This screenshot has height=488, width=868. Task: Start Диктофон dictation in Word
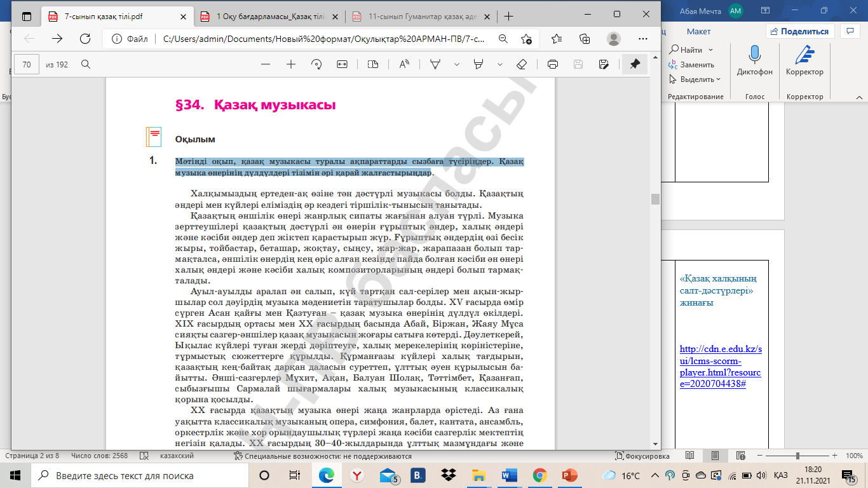click(x=755, y=62)
